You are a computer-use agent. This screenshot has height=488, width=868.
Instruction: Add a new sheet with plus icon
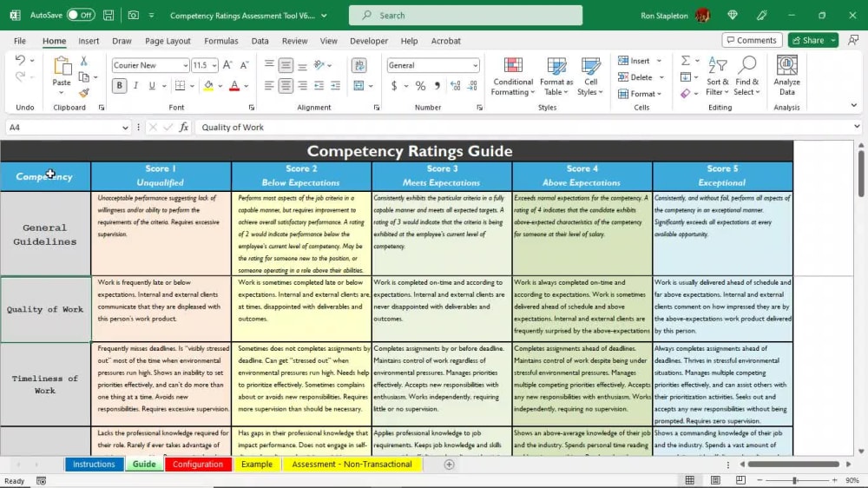450,465
